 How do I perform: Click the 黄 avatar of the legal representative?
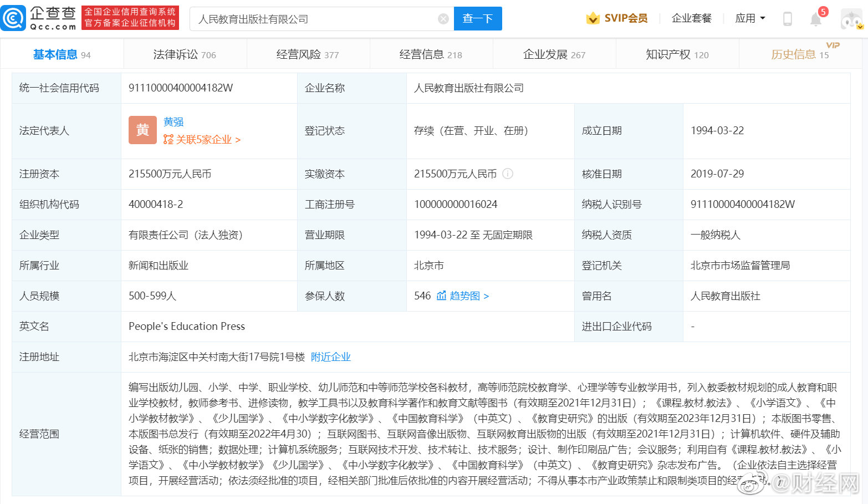tap(142, 130)
